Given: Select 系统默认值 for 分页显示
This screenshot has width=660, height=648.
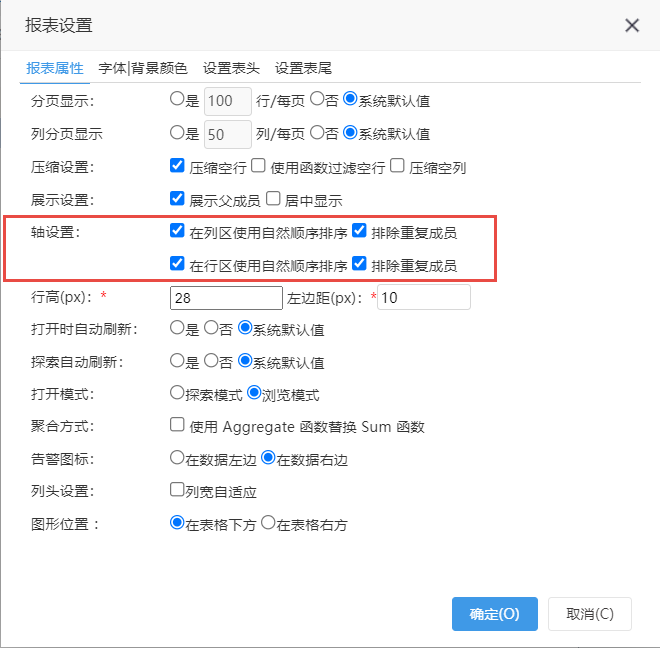Looking at the screenshot, I should click(x=350, y=99).
